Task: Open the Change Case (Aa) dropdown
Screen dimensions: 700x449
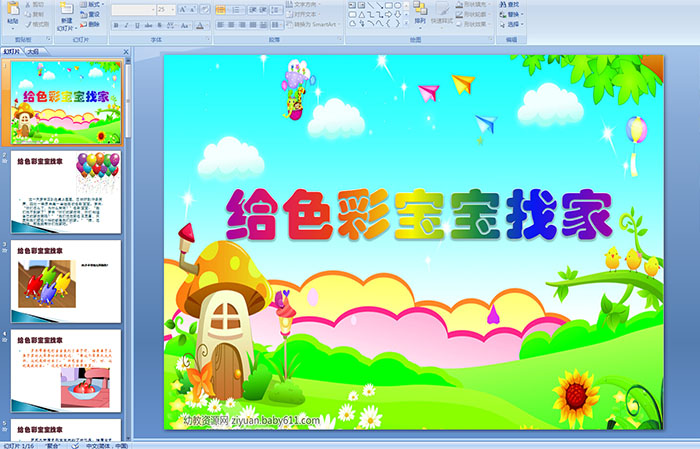Action: 185,25
